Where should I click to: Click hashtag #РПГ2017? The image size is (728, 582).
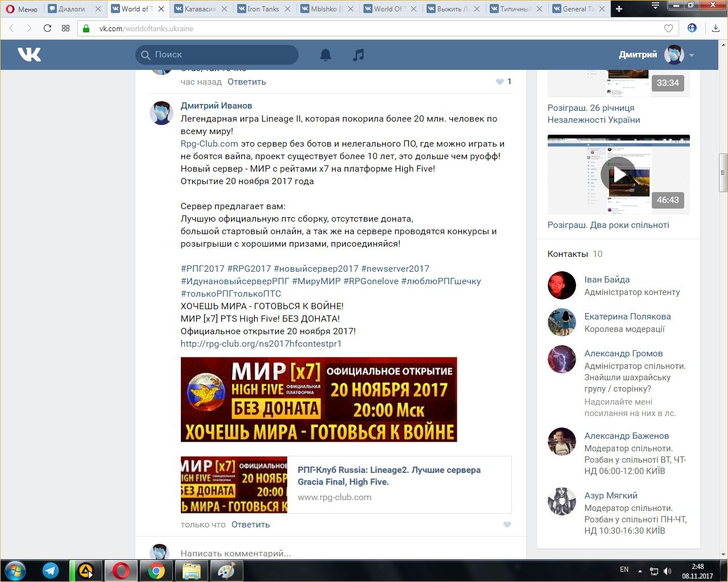coord(202,269)
